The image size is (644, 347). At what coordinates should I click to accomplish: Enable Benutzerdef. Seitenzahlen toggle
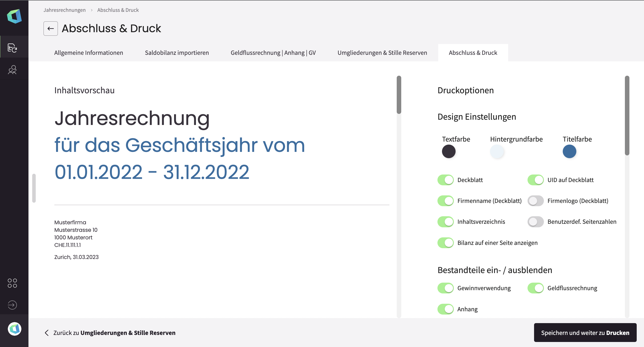click(x=535, y=222)
